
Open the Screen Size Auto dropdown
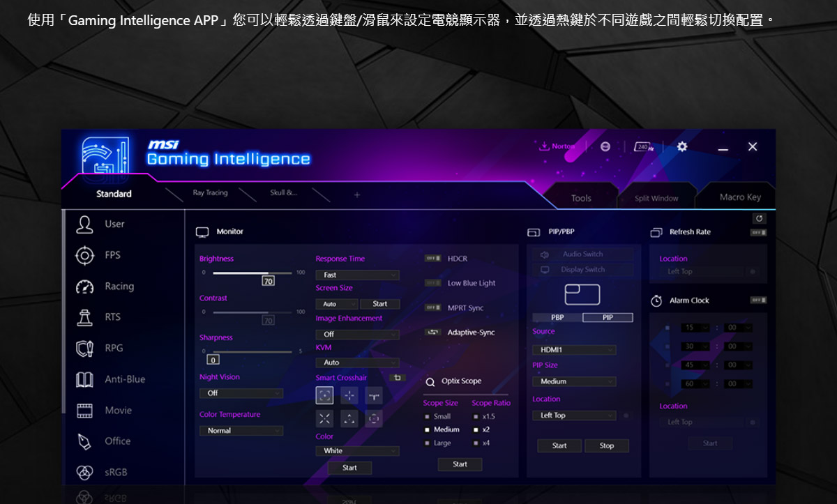[x=337, y=304]
